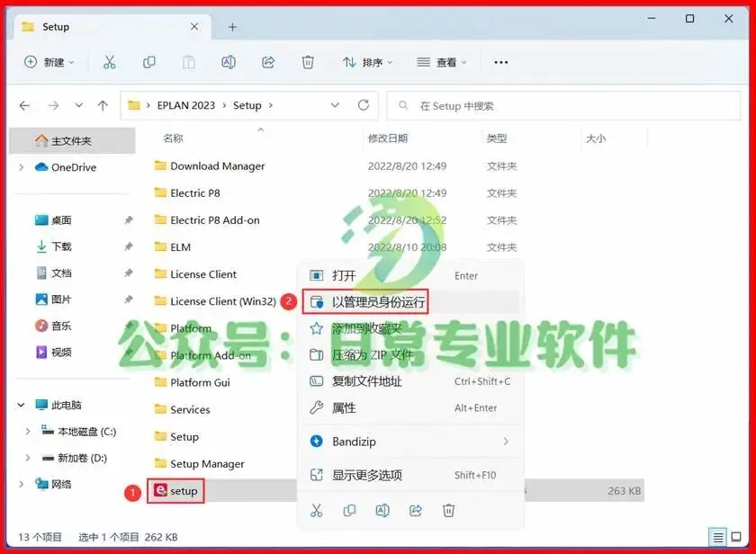Switch to large icons view in the status bar
756x554 pixels.
click(736, 537)
